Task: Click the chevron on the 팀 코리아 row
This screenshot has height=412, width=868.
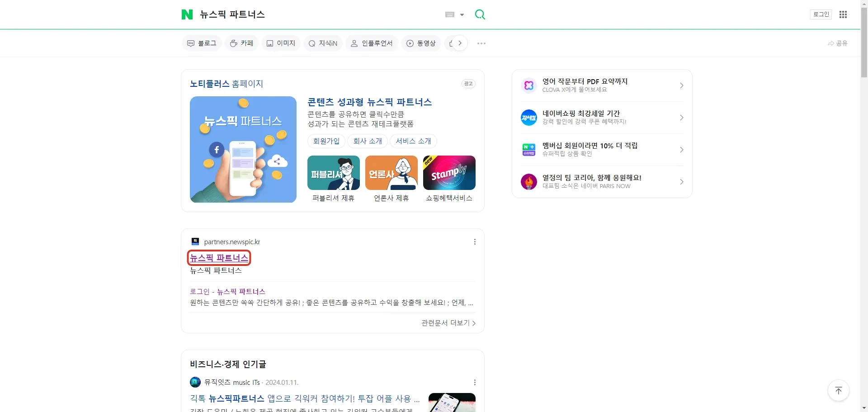Action: point(681,182)
